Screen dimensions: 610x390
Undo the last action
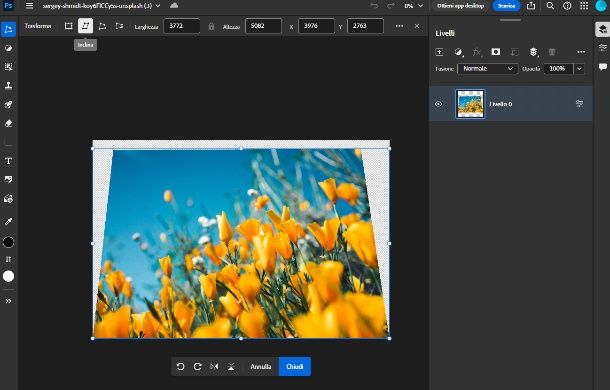point(374,6)
